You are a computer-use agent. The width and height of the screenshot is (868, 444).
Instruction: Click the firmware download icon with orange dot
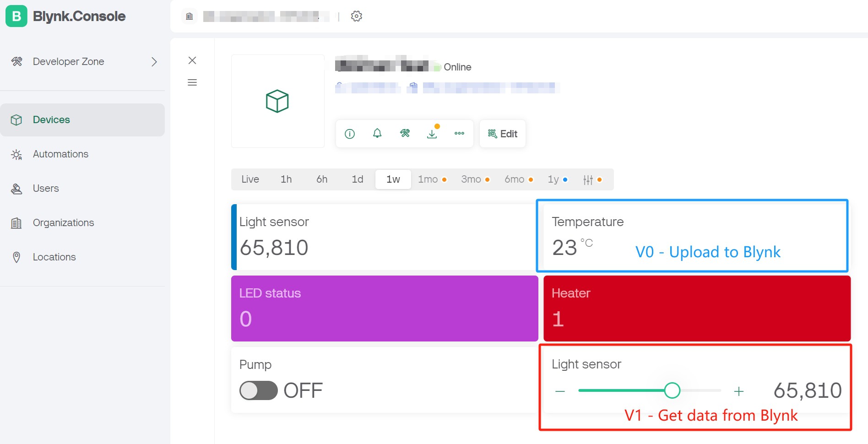point(432,134)
